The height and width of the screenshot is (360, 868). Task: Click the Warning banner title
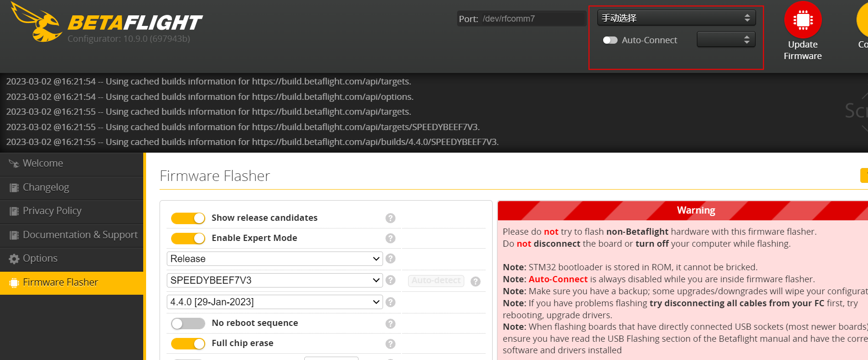point(696,210)
